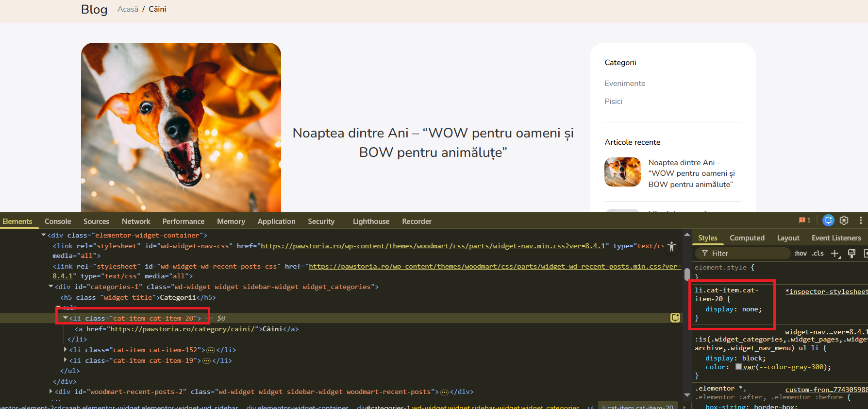Follow the widget-wd-recent-posts.min.css href link
This screenshot has height=409, width=868.
click(495, 267)
